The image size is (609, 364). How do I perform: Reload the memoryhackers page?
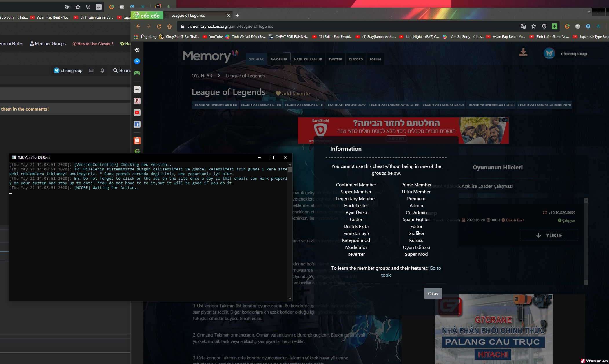[x=159, y=26]
